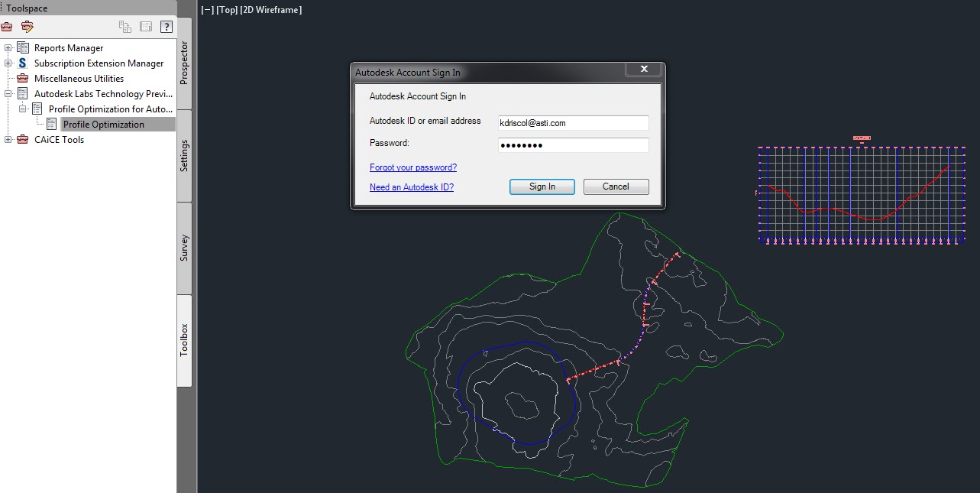Image resolution: width=980 pixels, height=493 pixels.
Task: Select the CAiCE Tools tree label
Action: click(59, 140)
